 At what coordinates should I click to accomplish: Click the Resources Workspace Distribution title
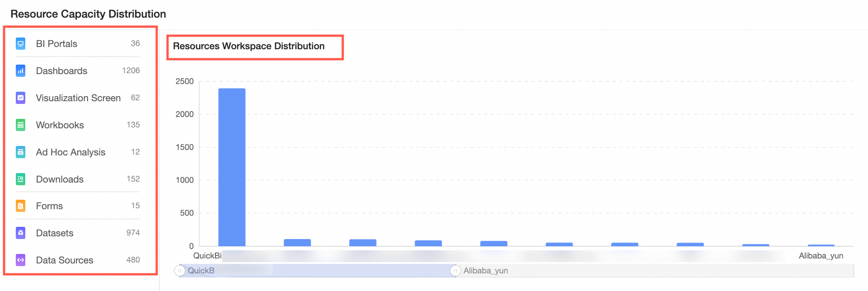(249, 46)
